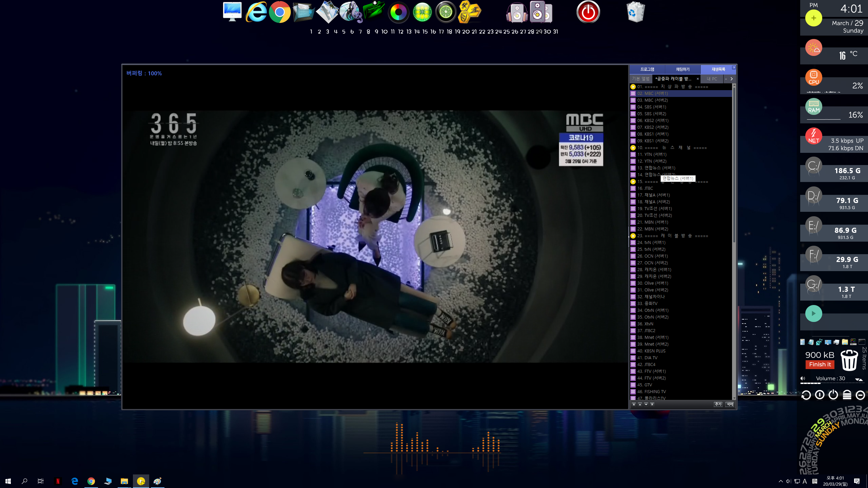Move playlist item up one position
The width and height of the screenshot is (868, 488).
pyautogui.click(x=640, y=404)
